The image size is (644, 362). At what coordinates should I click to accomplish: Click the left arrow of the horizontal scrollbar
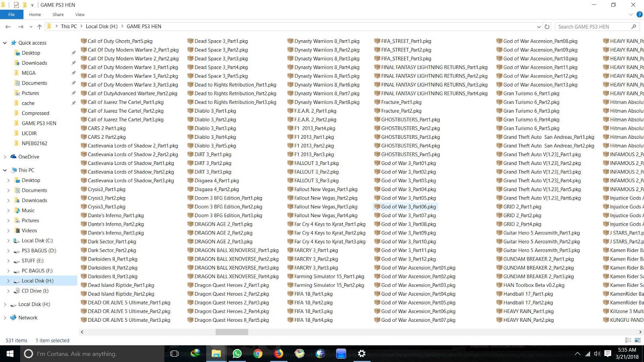[x=82, y=332]
